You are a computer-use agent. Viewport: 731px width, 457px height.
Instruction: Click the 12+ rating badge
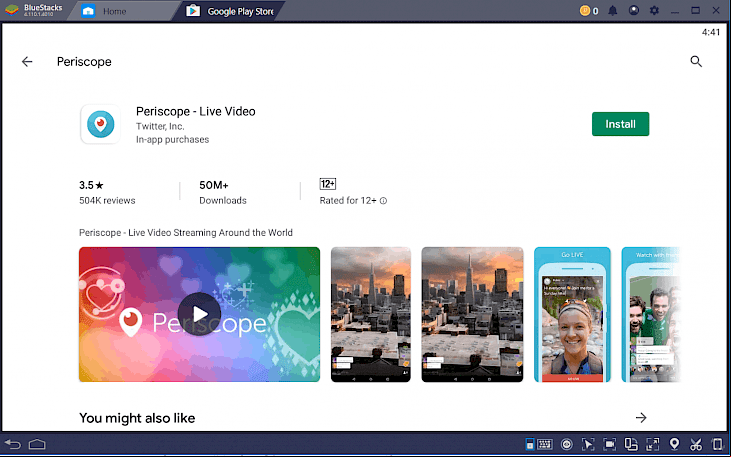point(328,184)
